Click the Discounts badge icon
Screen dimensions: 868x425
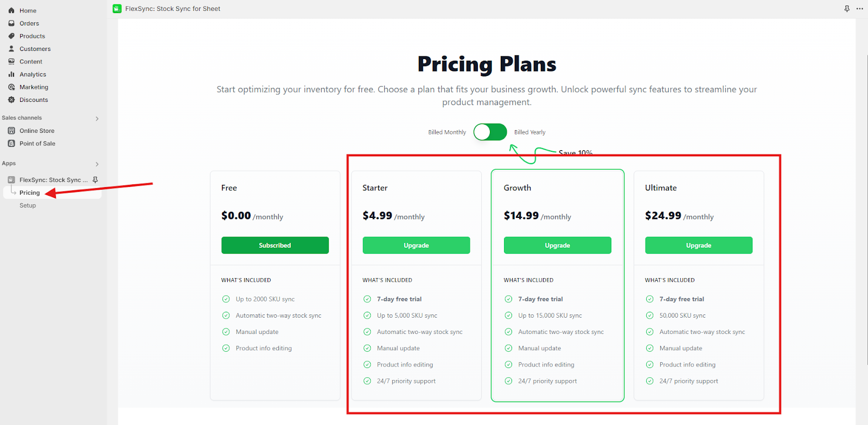(x=11, y=100)
